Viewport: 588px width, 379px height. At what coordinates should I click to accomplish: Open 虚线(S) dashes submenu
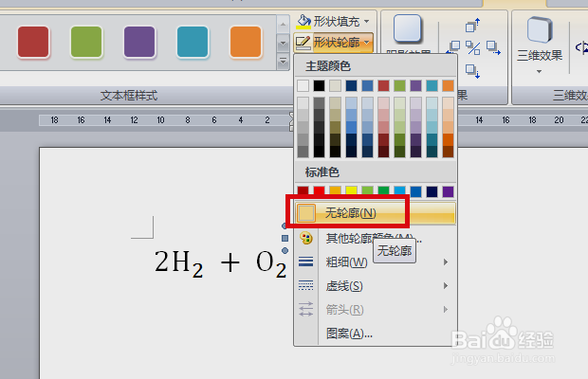click(x=375, y=286)
